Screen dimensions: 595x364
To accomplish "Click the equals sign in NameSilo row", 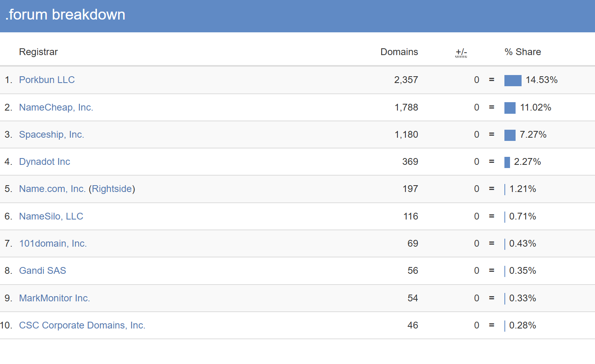I will click(492, 216).
